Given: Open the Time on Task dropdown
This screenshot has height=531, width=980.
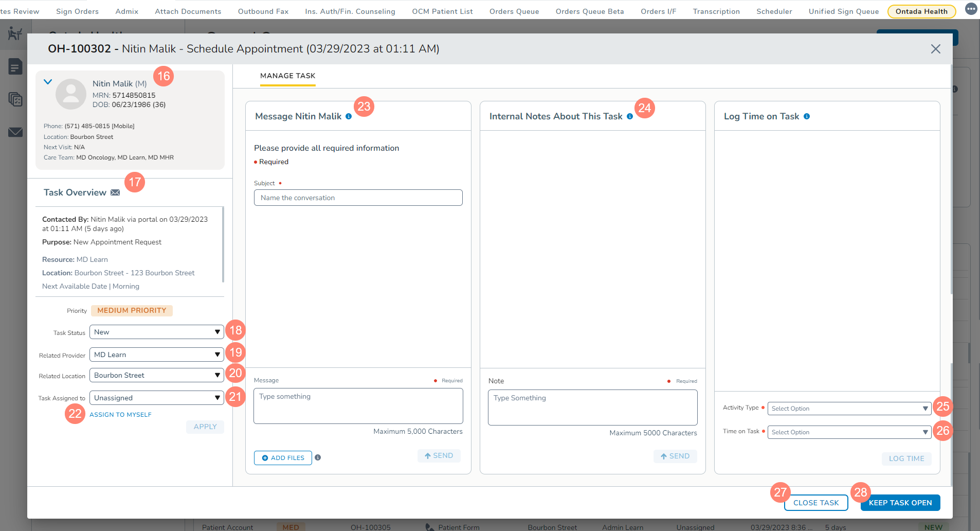Looking at the screenshot, I should [849, 432].
